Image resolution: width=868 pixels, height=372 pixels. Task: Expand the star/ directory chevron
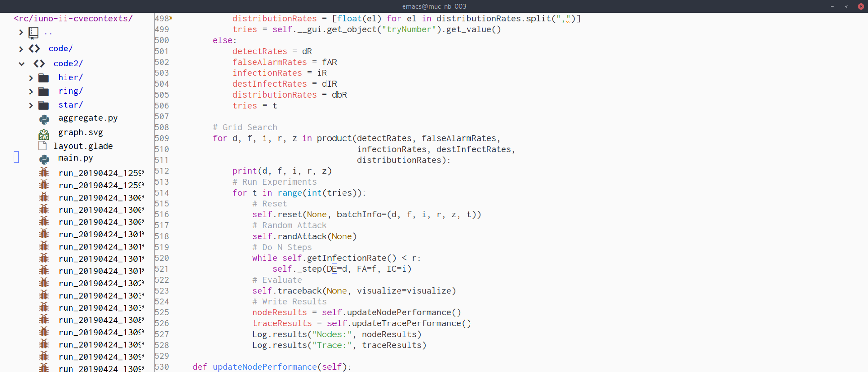tap(31, 105)
